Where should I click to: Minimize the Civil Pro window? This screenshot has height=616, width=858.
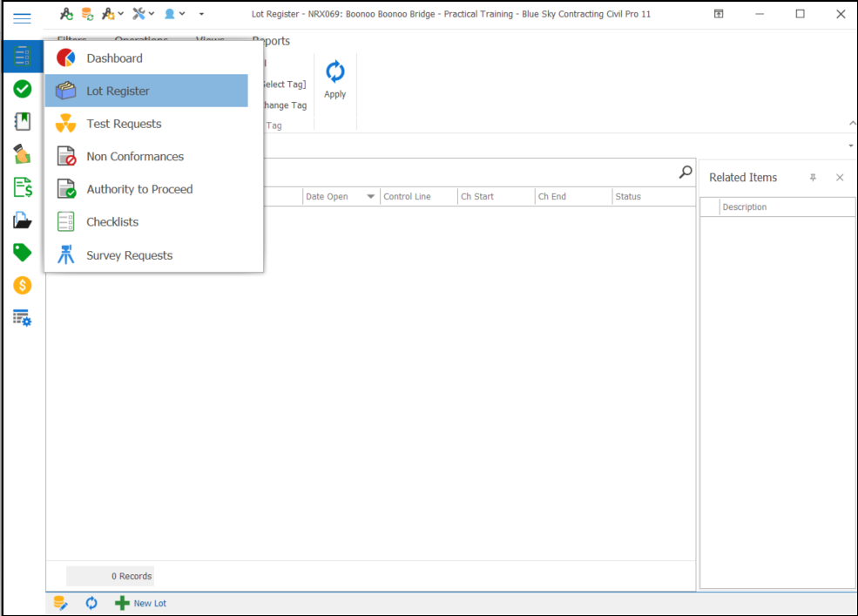click(760, 14)
